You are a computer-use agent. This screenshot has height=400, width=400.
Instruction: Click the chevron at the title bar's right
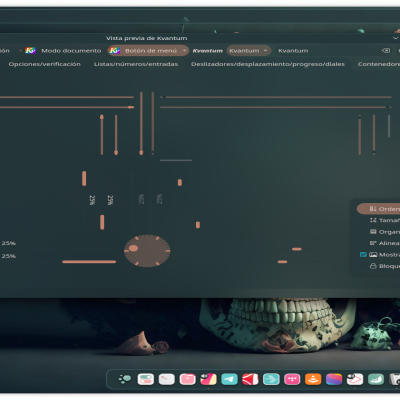395,38
